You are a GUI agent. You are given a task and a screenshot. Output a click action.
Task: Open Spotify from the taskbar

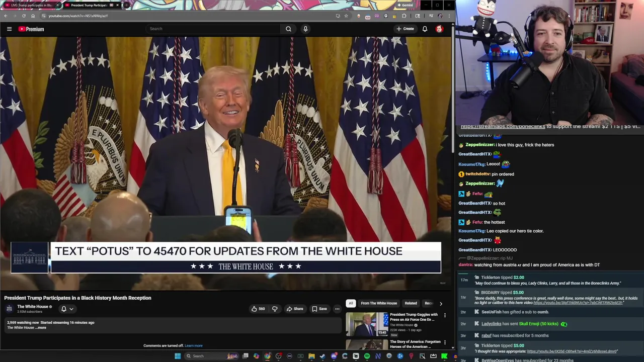pos(367,356)
